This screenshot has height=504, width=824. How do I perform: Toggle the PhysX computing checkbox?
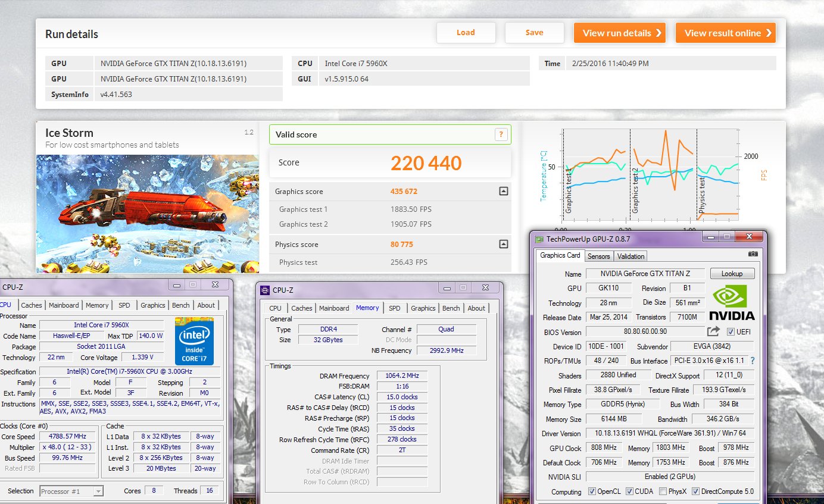click(663, 492)
